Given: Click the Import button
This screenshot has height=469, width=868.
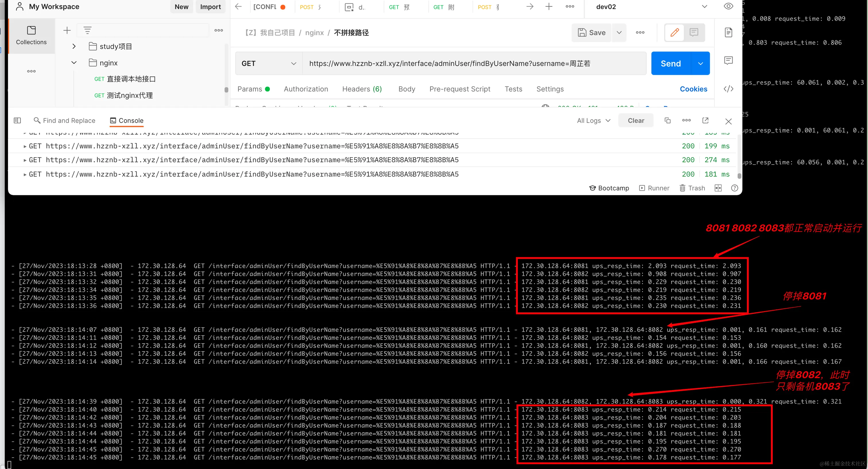Looking at the screenshot, I should (x=210, y=7).
